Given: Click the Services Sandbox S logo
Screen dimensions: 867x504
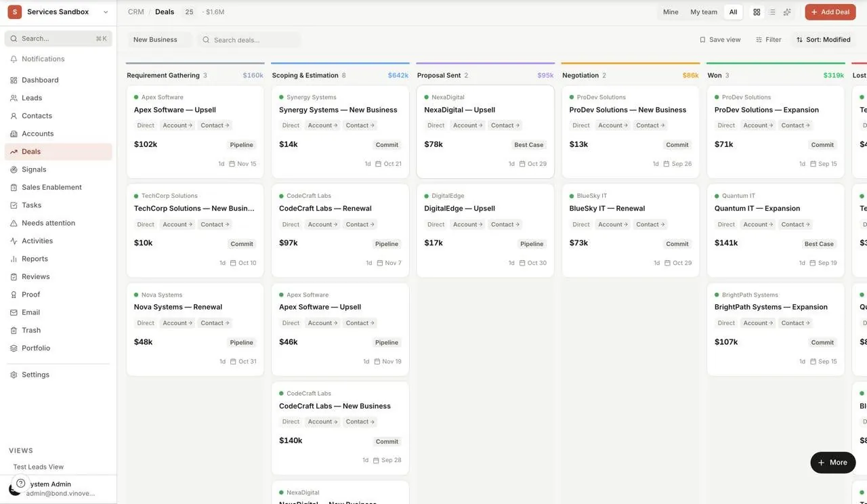Looking at the screenshot, I should pyautogui.click(x=14, y=12).
